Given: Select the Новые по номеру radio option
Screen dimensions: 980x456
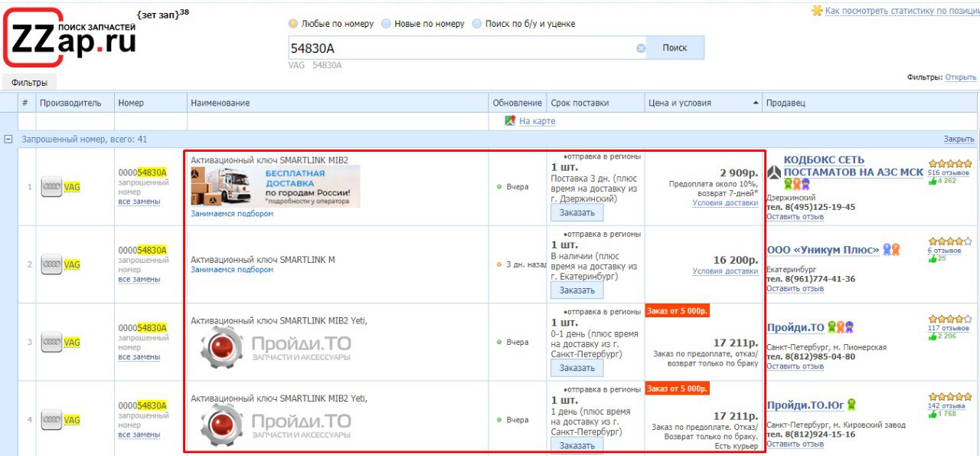Looking at the screenshot, I should tap(386, 24).
